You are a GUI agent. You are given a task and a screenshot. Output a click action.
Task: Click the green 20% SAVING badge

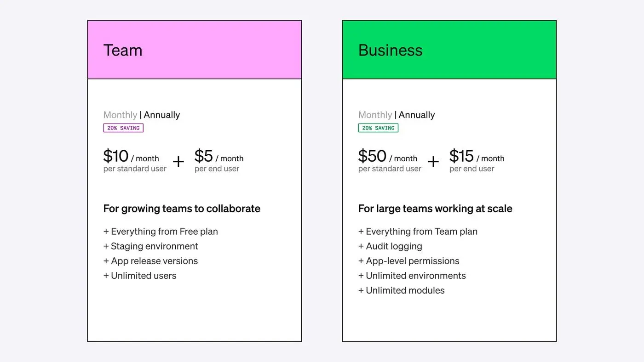click(x=378, y=128)
